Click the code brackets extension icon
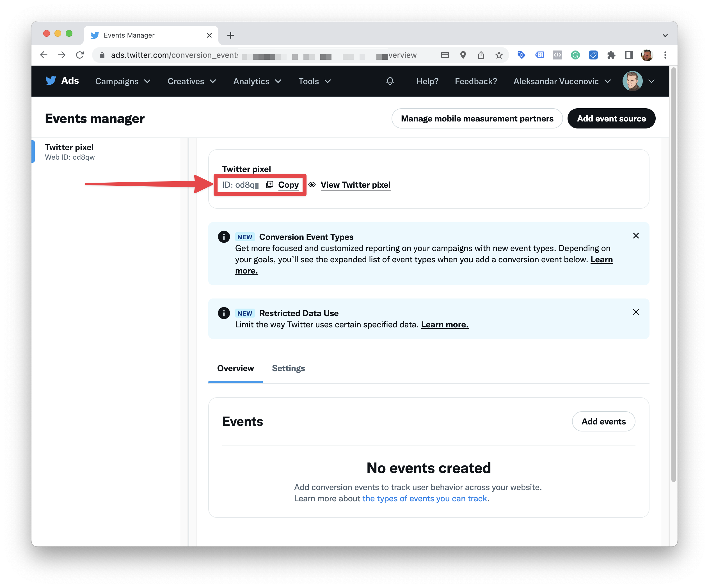 tap(557, 55)
